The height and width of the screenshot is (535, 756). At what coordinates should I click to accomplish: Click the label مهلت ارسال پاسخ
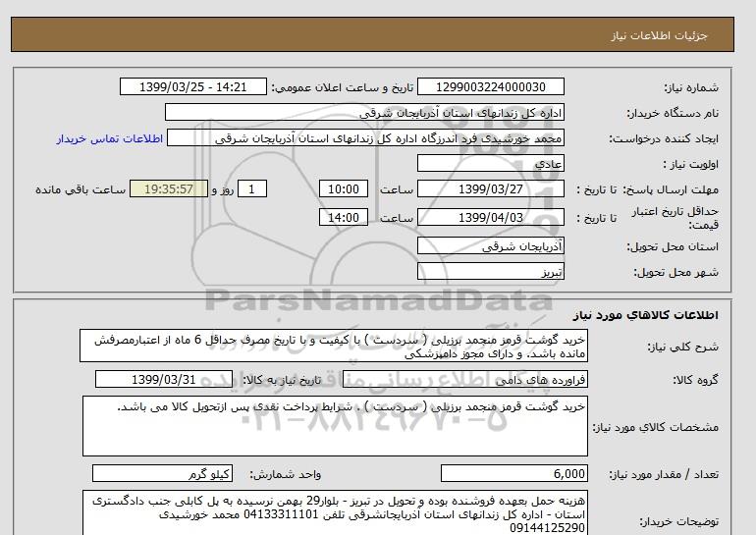670,189
